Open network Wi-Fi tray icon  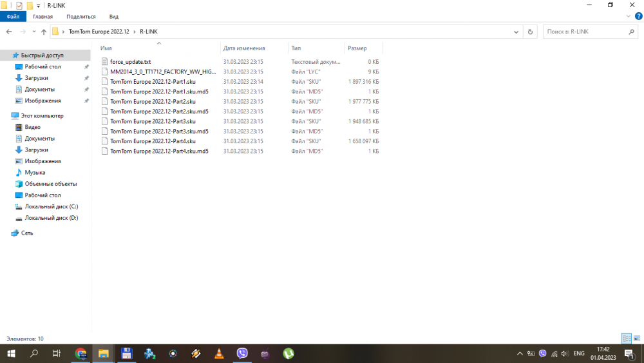554,353
